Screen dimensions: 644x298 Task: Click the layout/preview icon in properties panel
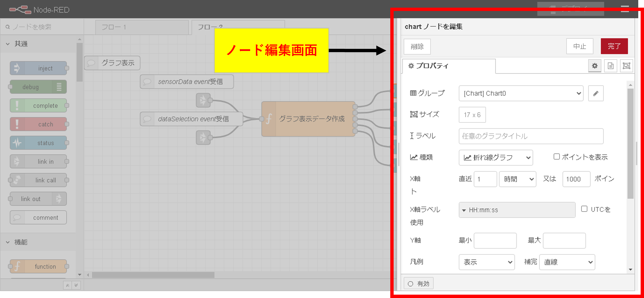(x=626, y=66)
